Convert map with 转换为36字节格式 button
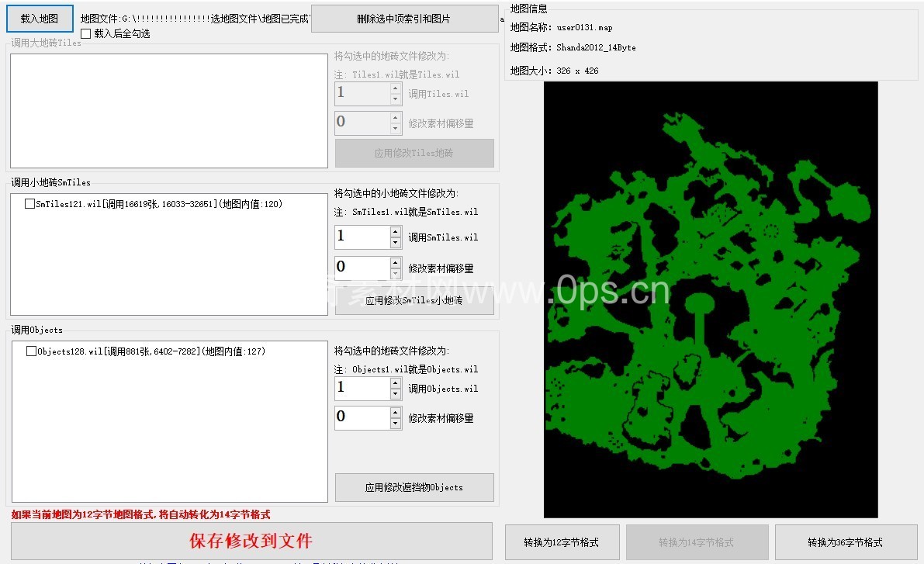 (x=845, y=542)
